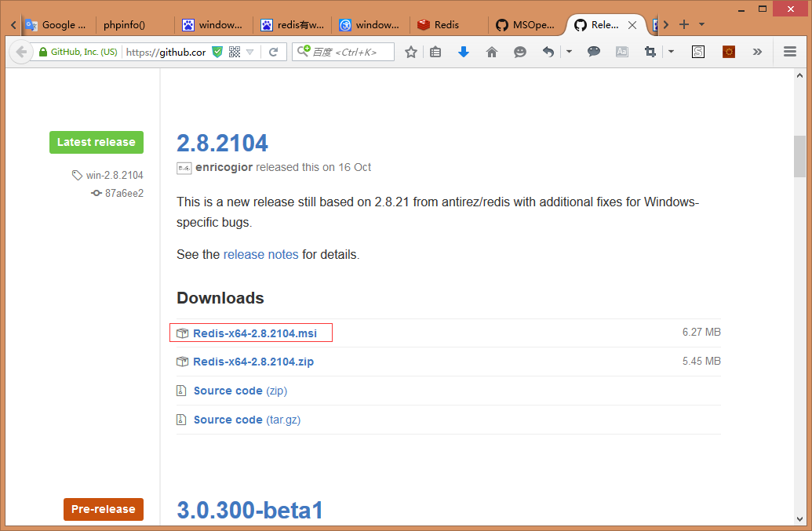Screen dimensions: 812x531
Task: Open the win-2.8.2104 tag link
Action: pos(115,176)
